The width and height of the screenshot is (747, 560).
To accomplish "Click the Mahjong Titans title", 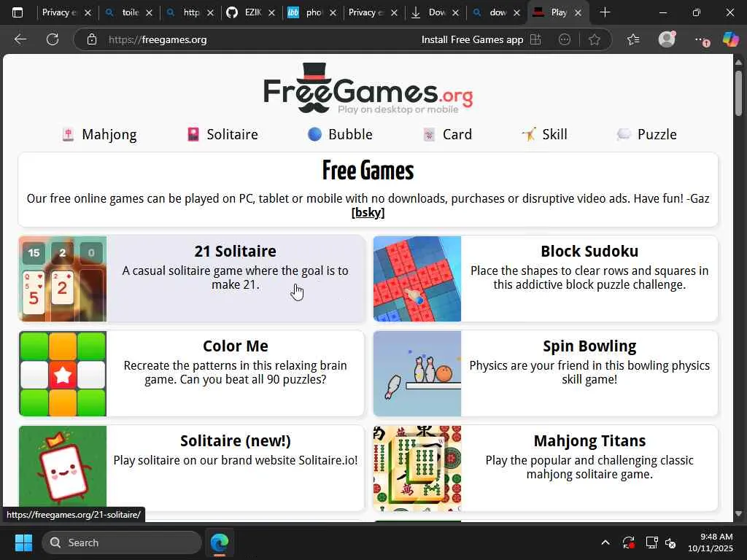I will coord(589,441).
